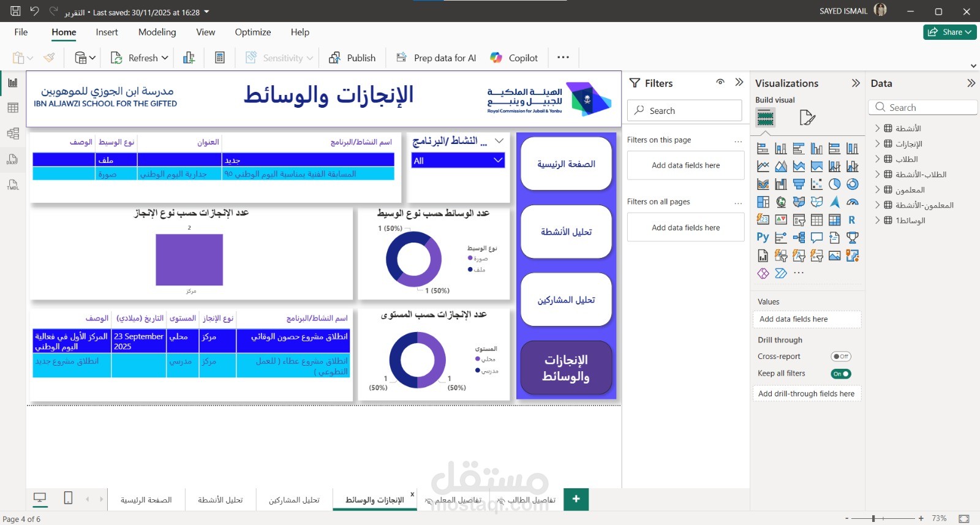Select R script visual icon
980x525 pixels.
[x=852, y=219]
